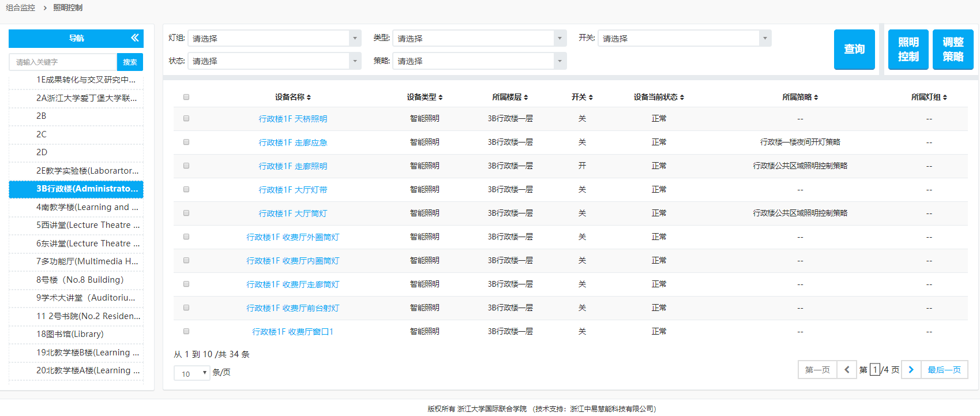This screenshot has height=416, width=980.
Task: Select 3B行政楼 (Administrato...) in navigation
Action: point(76,189)
